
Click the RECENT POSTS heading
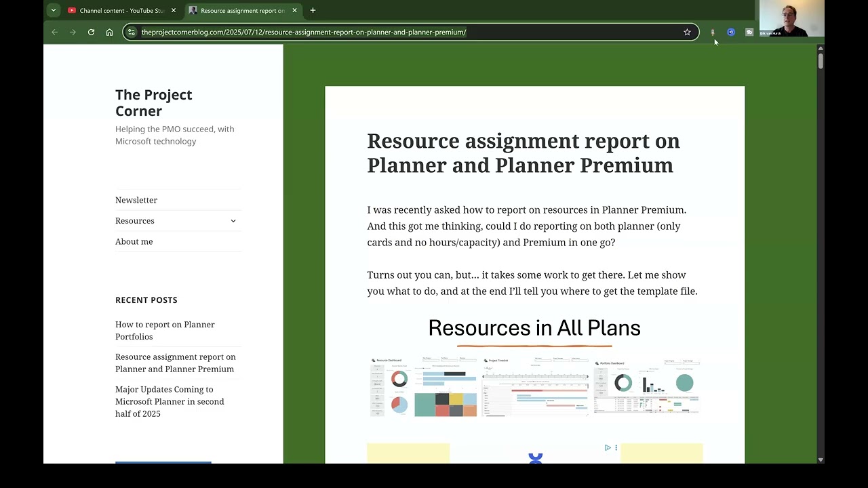point(146,300)
